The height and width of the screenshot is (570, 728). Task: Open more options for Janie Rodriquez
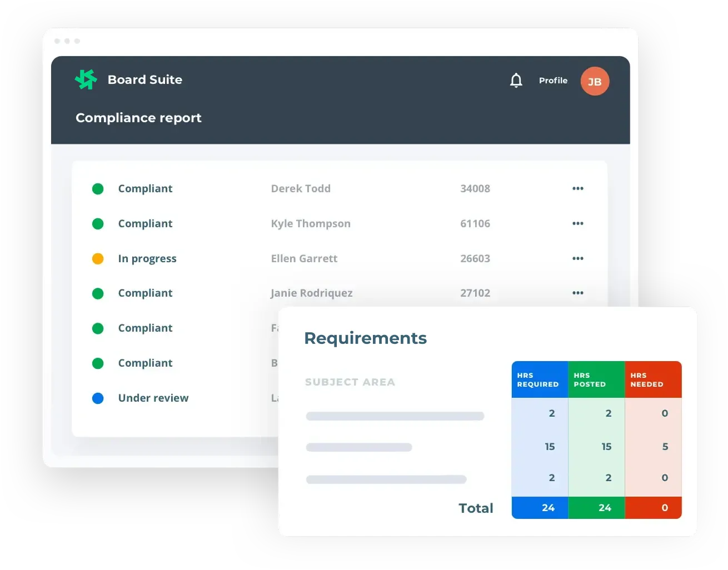click(x=578, y=293)
